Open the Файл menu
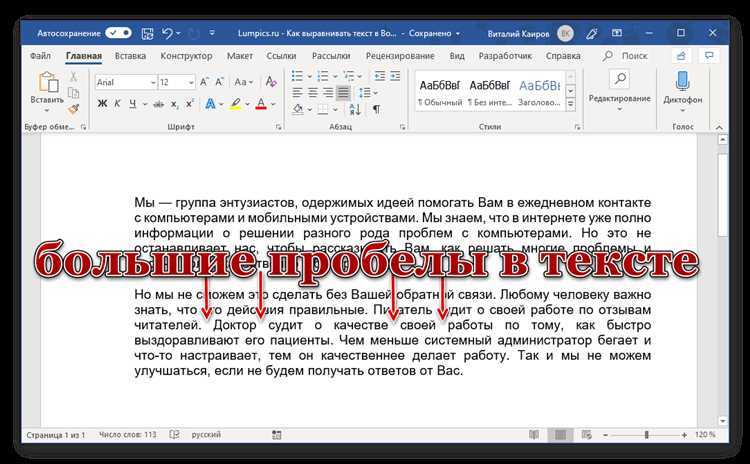The image size is (750, 464). pos(40,56)
